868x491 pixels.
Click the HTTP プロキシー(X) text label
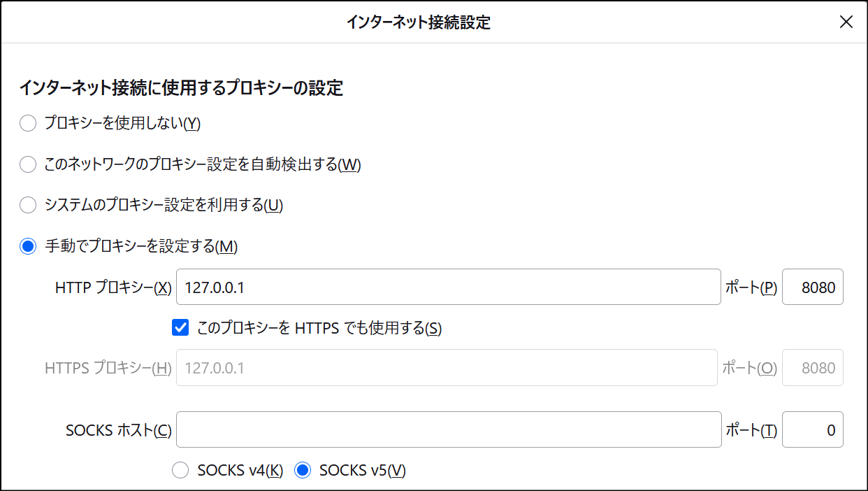tap(113, 287)
